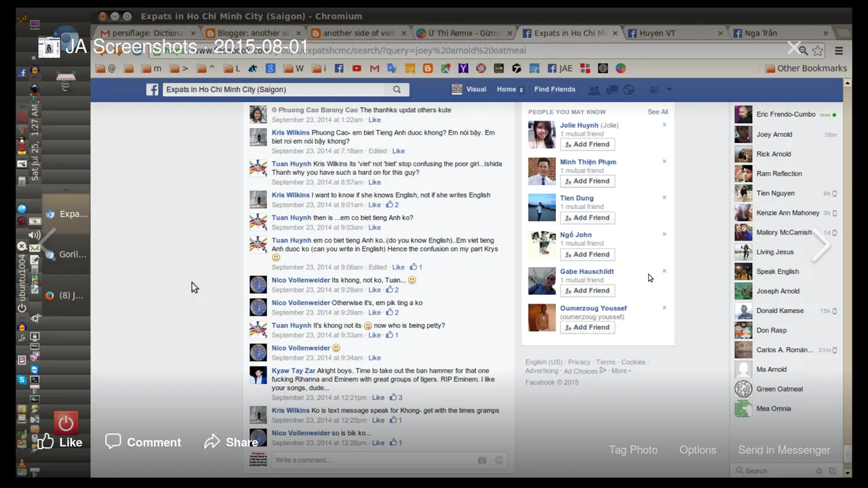Click Send in Messenger
This screenshot has width=868, height=488.
(x=784, y=450)
